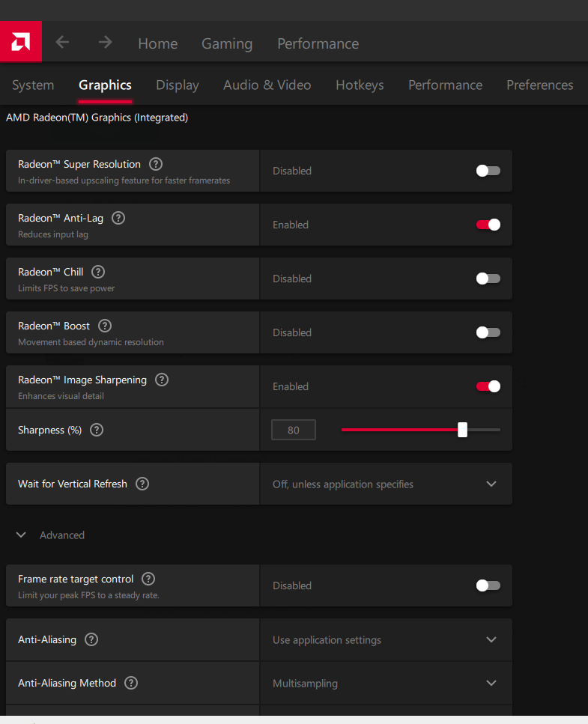Screen dimensions: 588x724
Task: Turn off Radeon Image Sharpening switch
Action: tap(488, 386)
